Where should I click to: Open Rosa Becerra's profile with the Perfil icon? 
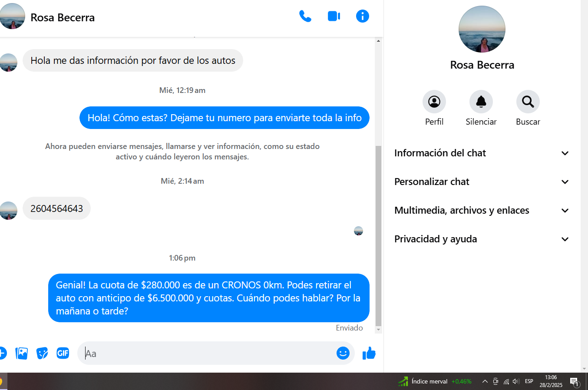tap(434, 102)
